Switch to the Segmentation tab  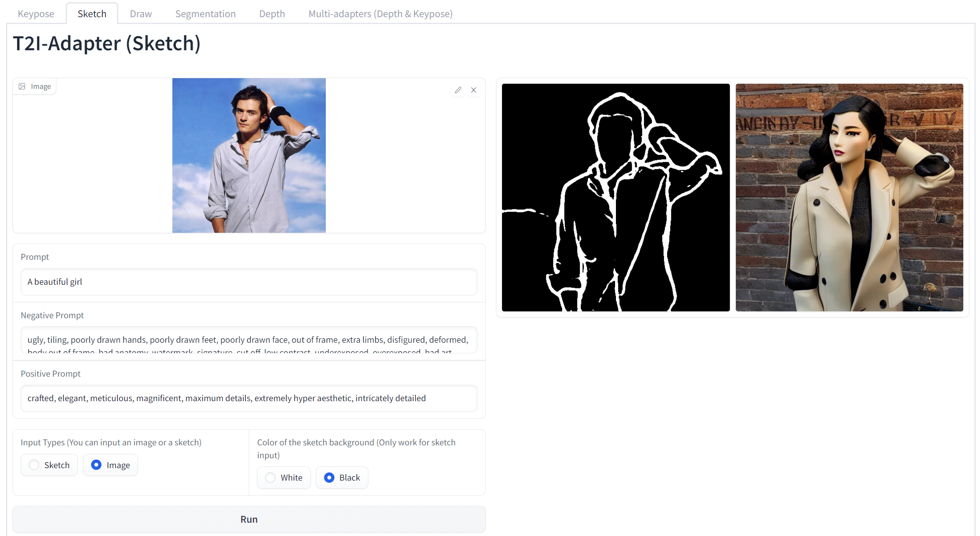click(205, 14)
